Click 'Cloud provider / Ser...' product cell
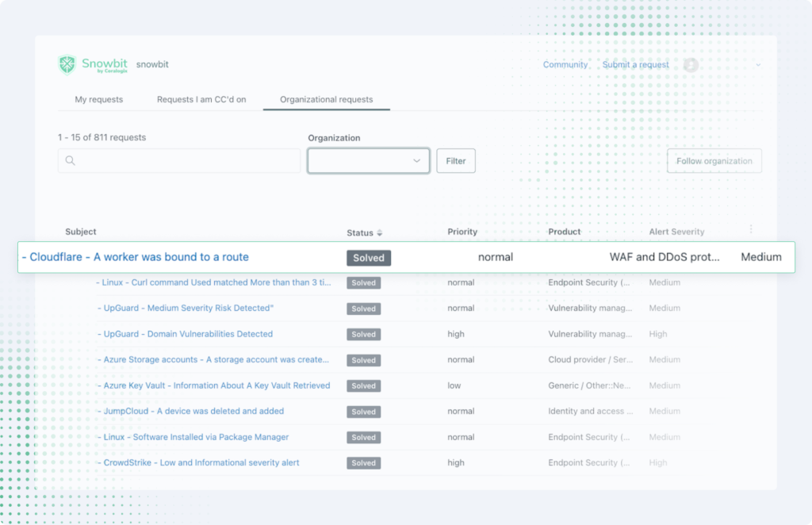 click(590, 360)
